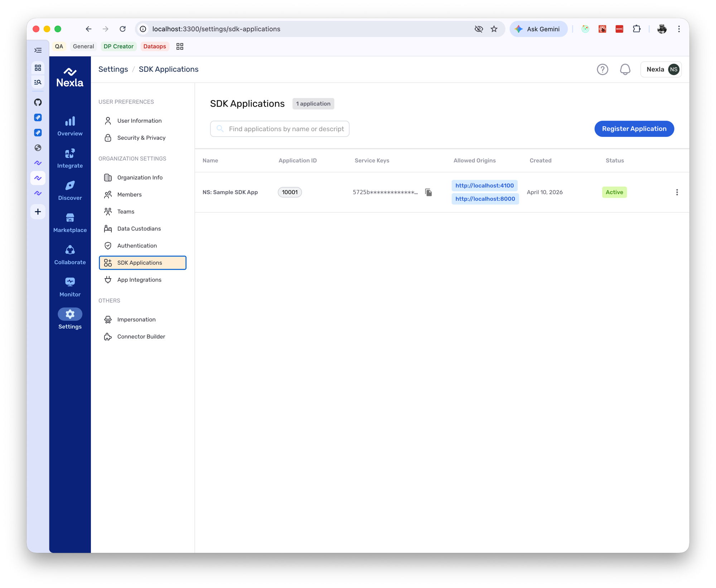Open the Discover section

(69, 191)
